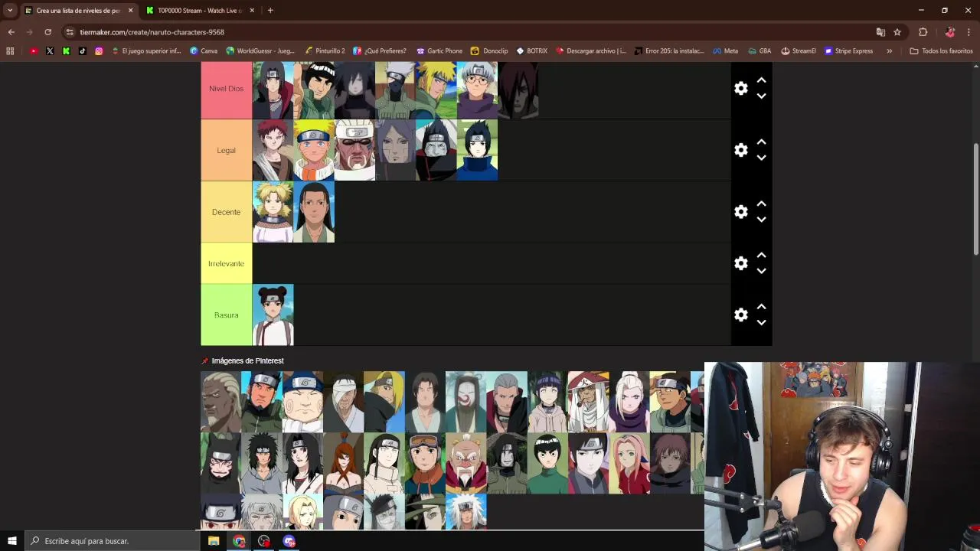Open the Gartic Phone bookmark
Image resolution: width=980 pixels, height=551 pixels.
(x=439, y=51)
